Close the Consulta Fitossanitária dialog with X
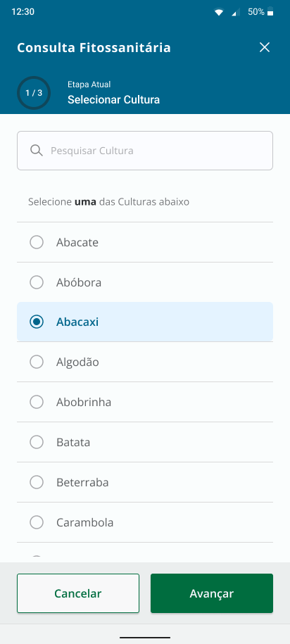The width and height of the screenshot is (290, 644). pyautogui.click(x=265, y=47)
